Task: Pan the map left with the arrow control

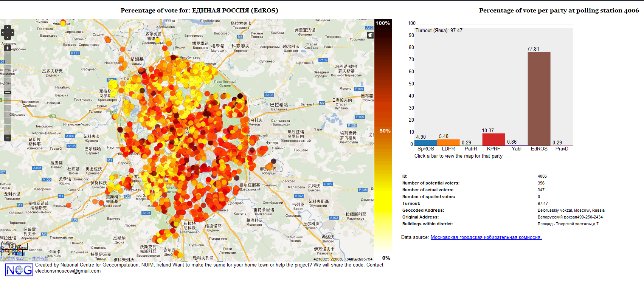Action: pos(3,33)
